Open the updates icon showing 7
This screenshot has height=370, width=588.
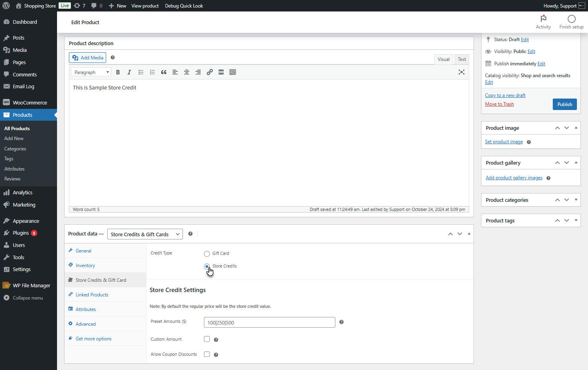(80, 6)
